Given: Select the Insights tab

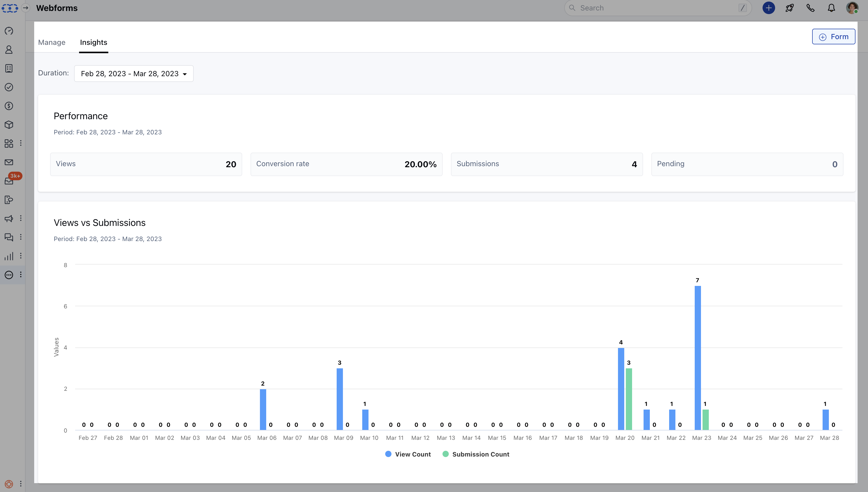Looking at the screenshot, I should (94, 43).
